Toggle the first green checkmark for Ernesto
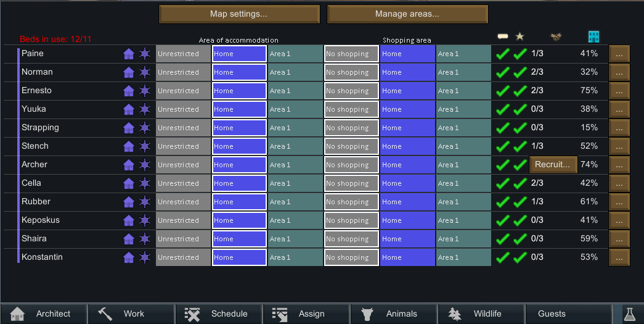This screenshot has height=324, width=644. coord(503,91)
